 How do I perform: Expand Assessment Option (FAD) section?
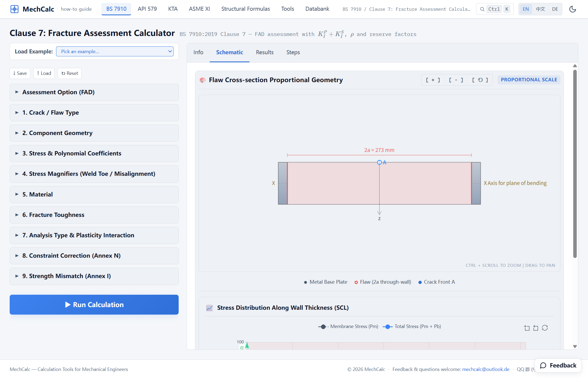[94, 92]
